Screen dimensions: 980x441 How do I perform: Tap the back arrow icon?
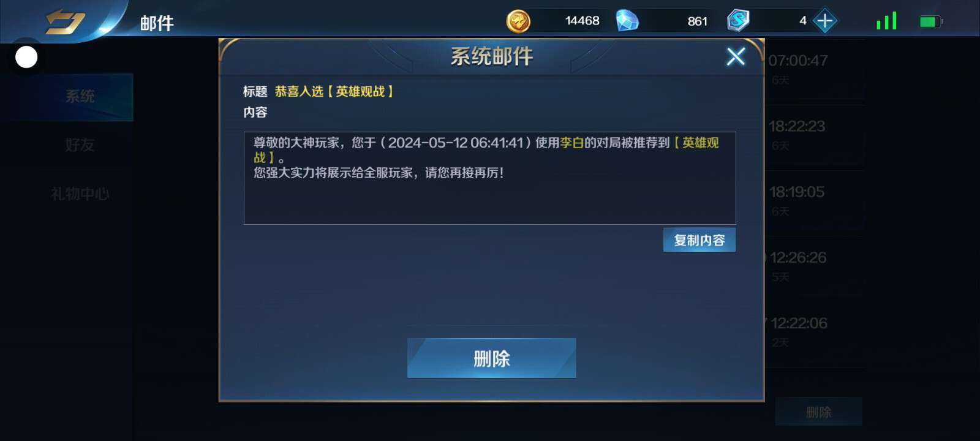(x=66, y=22)
